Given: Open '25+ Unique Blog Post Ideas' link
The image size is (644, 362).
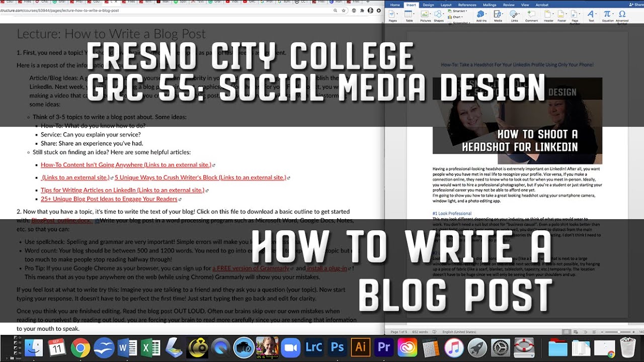Looking at the screenshot, I should point(109,199).
